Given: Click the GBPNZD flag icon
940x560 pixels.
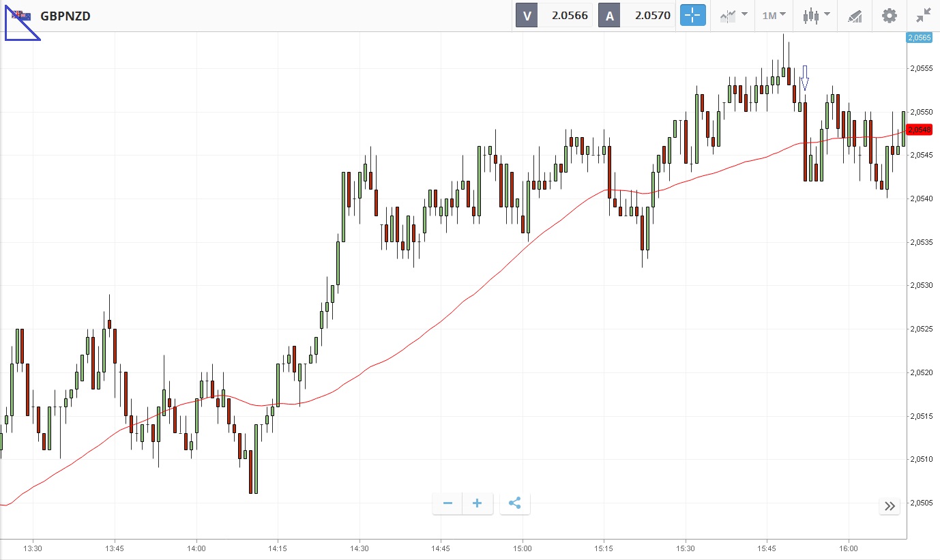Looking at the screenshot, I should (x=22, y=16).
